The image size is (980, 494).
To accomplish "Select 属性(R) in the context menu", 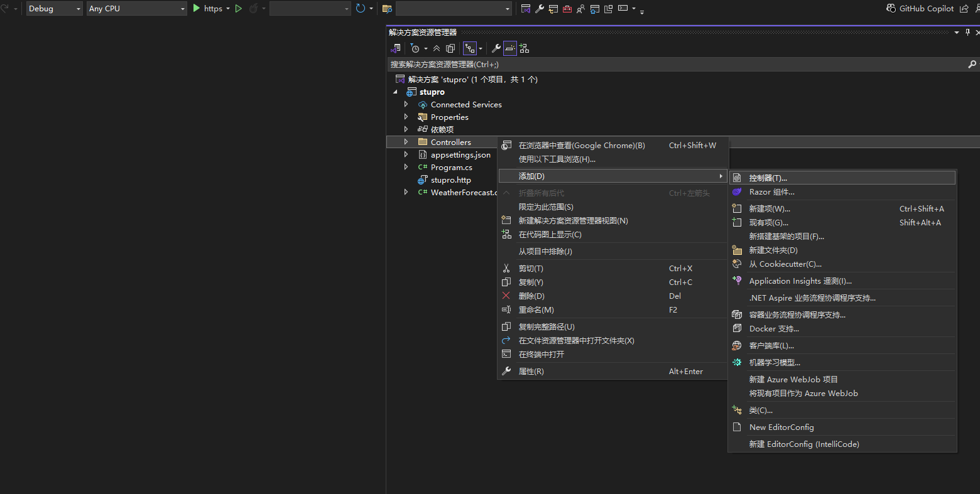I will point(612,372).
